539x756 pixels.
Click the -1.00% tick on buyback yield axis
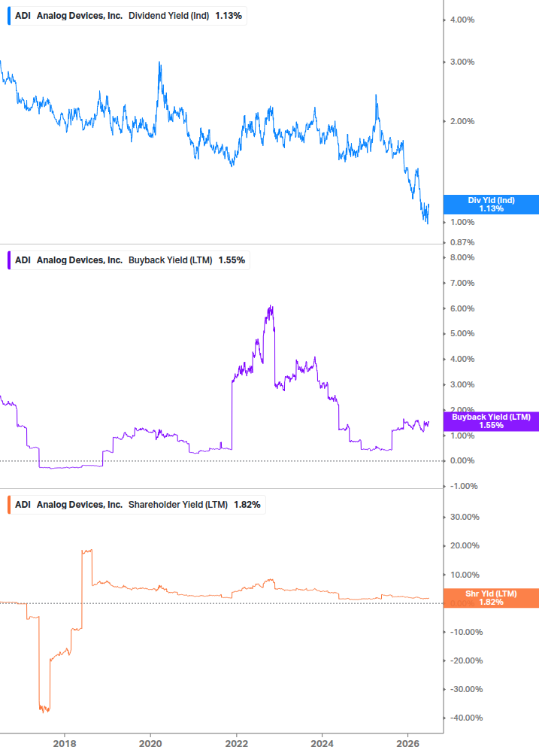(464, 486)
